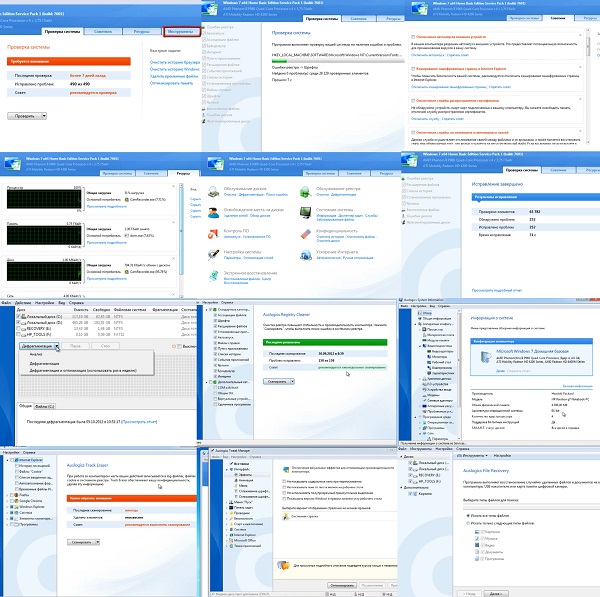Tick the first advice checkbox in Advisor window
The height and width of the screenshot is (597, 600).
413,37
